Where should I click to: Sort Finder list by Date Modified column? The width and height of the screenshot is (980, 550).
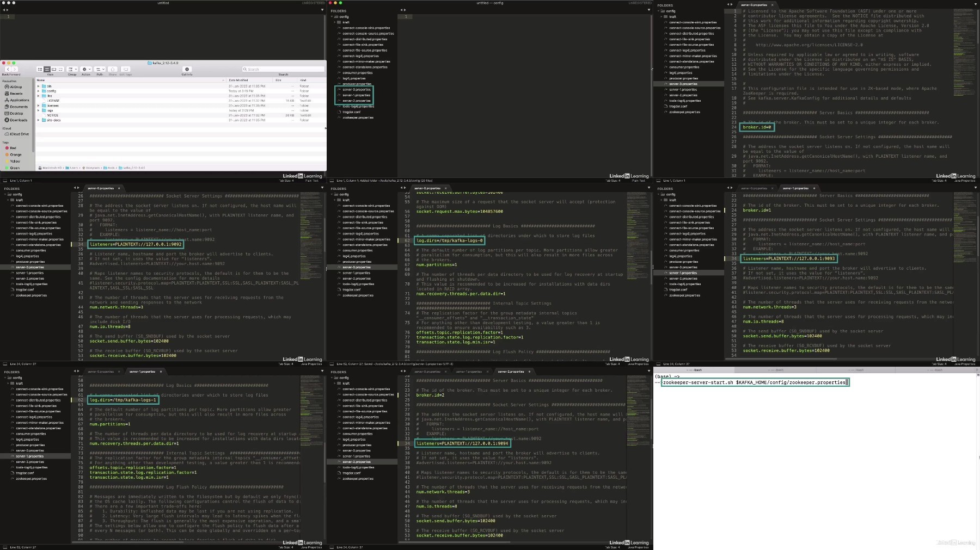point(238,80)
